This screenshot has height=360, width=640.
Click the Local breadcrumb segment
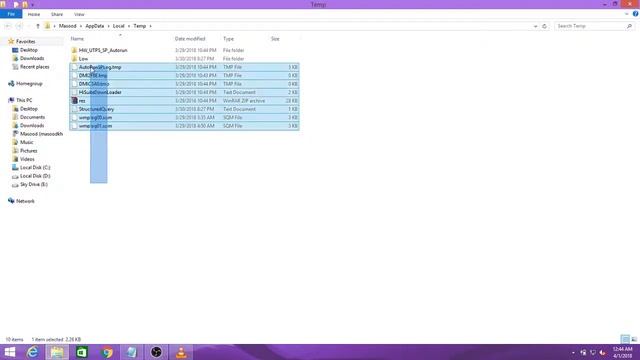[118, 26]
